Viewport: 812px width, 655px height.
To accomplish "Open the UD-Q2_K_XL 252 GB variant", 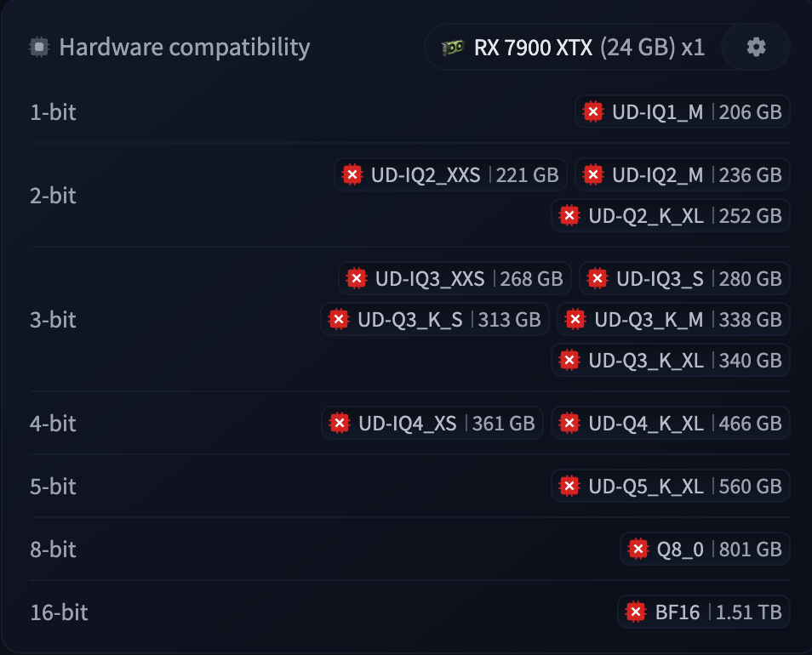I will [x=671, y=216].
